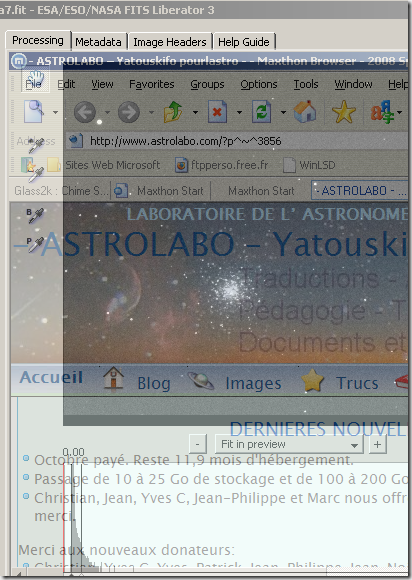Select the B background level eyedropper
Image resolution: width=412 pixels, height=580 pixels.
click(36, 216)
